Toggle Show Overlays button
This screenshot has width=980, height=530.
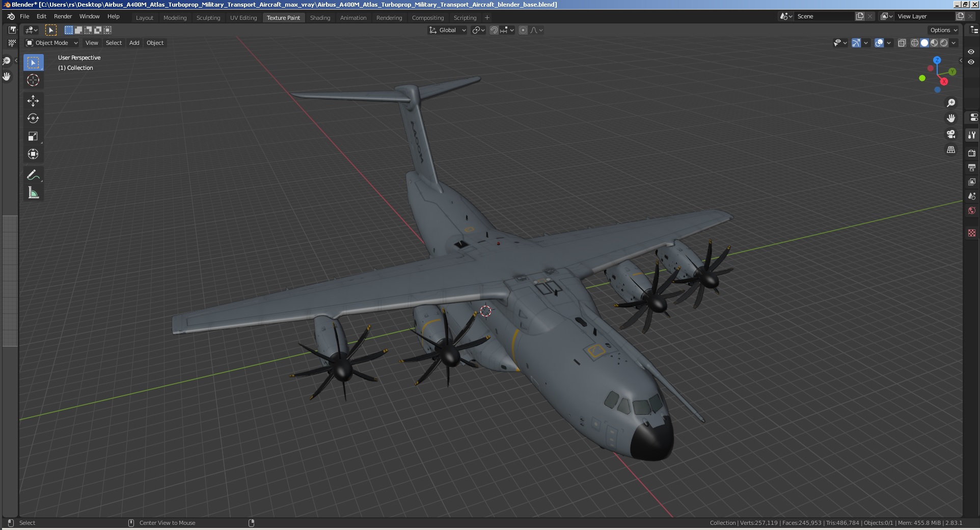tap(879, 43)
